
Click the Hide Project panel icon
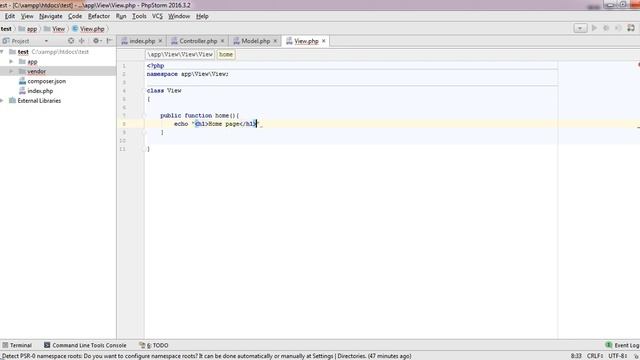click(x=109, y=41)
